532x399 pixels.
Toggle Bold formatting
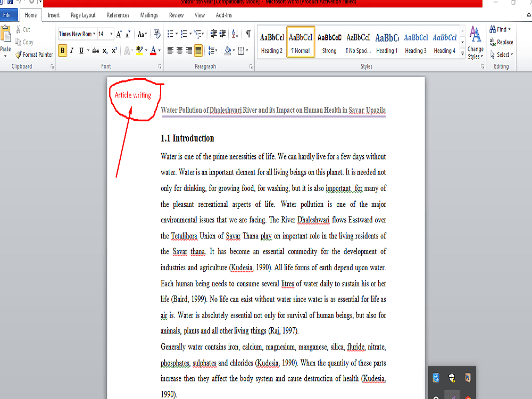tap(62, 51)
